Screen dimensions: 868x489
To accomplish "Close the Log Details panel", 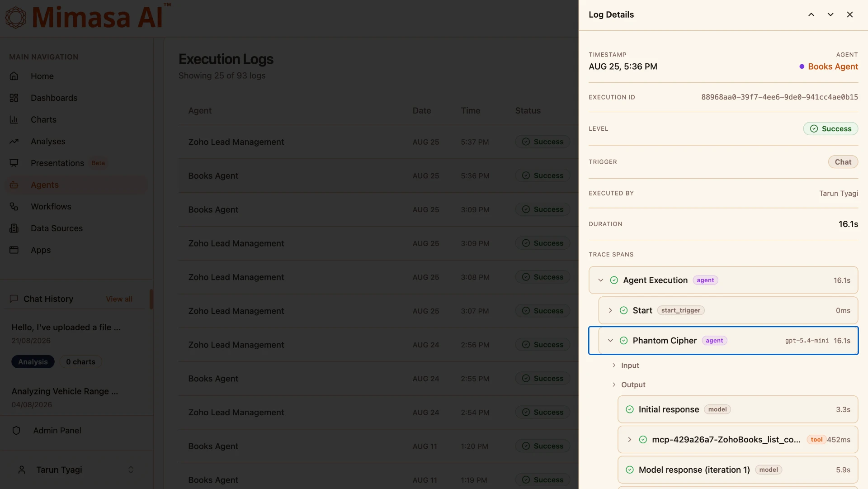I will (x=850, y=14).
